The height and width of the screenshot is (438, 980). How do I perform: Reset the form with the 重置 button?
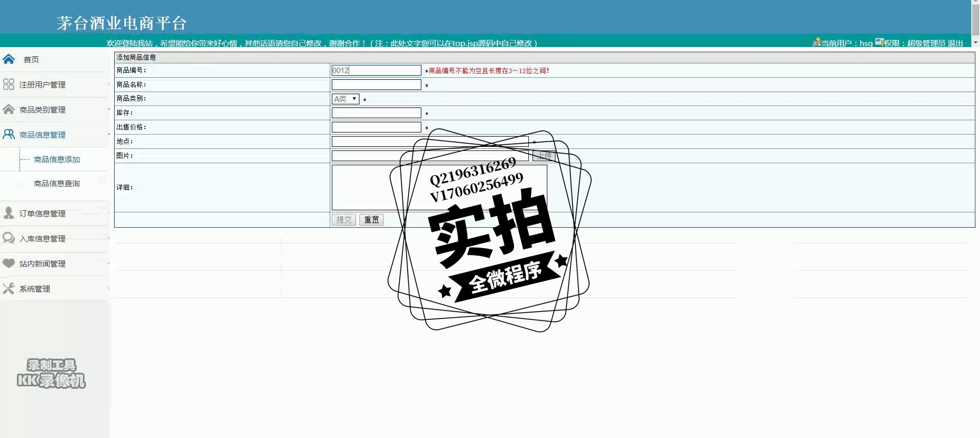[371, 220]
